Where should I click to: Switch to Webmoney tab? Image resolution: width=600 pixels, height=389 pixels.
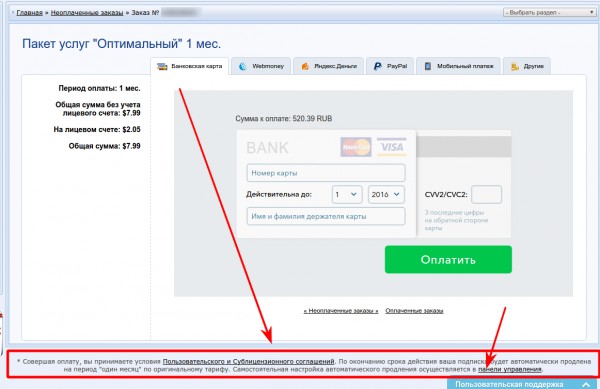[261, 66]
